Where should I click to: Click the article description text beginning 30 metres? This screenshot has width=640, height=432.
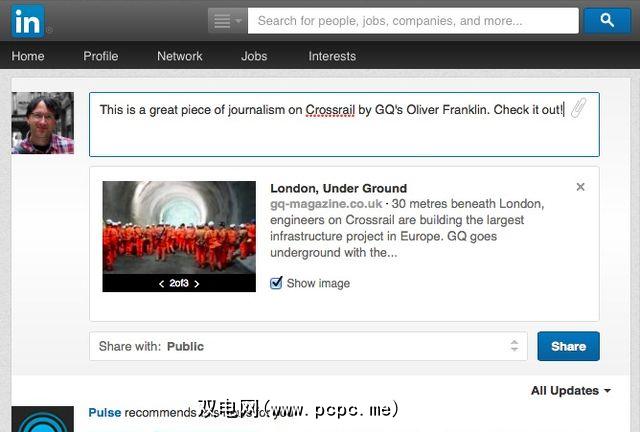[x=407, y=228]
